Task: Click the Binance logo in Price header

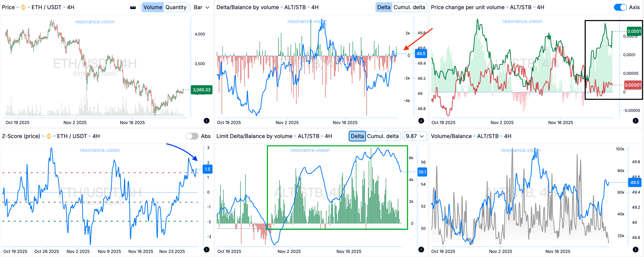Action: [23, 7]
